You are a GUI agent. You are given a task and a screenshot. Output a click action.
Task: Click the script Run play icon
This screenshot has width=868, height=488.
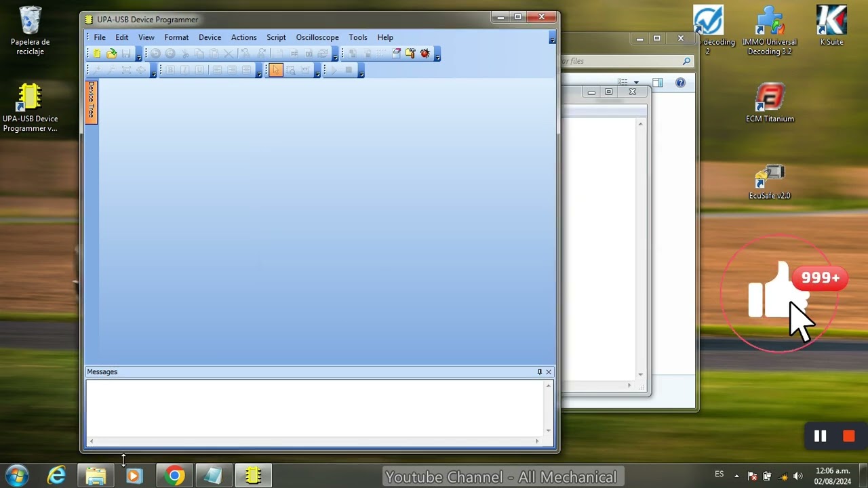click(x=334, y=70)
